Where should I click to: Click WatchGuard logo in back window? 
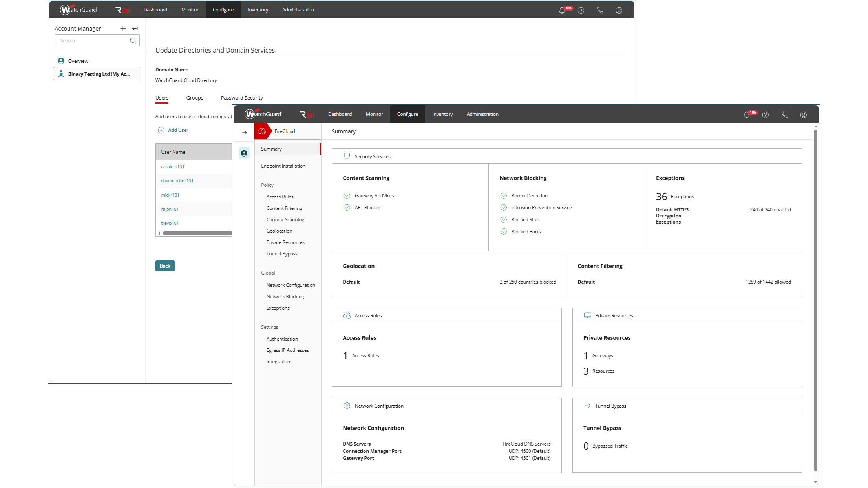tap(79, 9)
